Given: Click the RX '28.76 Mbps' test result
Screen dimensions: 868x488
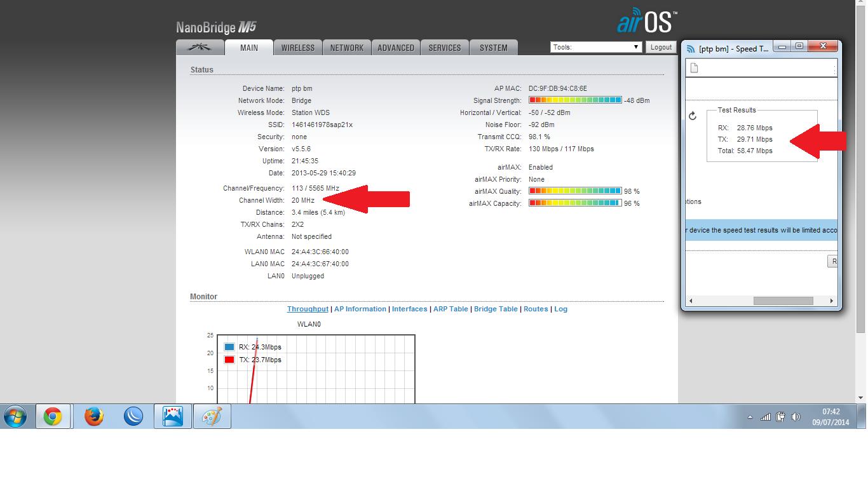Looking at the screenshot, I should (x=755, y=128).
